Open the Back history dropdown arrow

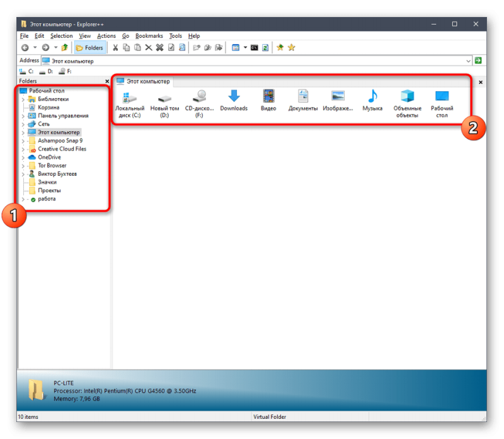coord(35,48)
